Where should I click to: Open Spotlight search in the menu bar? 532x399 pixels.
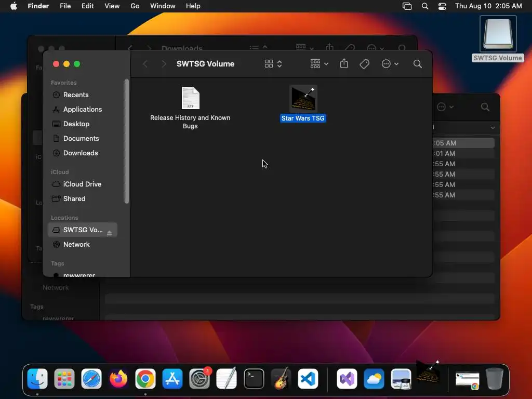pos(425,6)
